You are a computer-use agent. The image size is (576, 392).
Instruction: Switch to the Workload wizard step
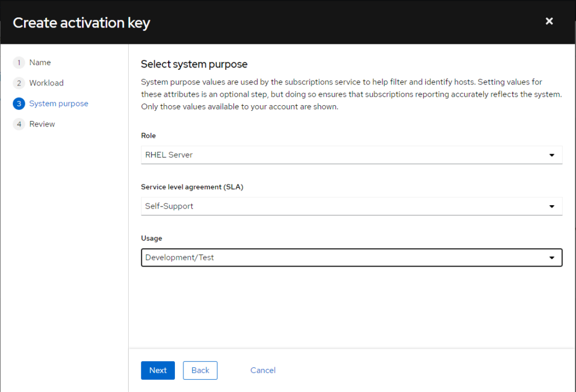click(46, 83)
